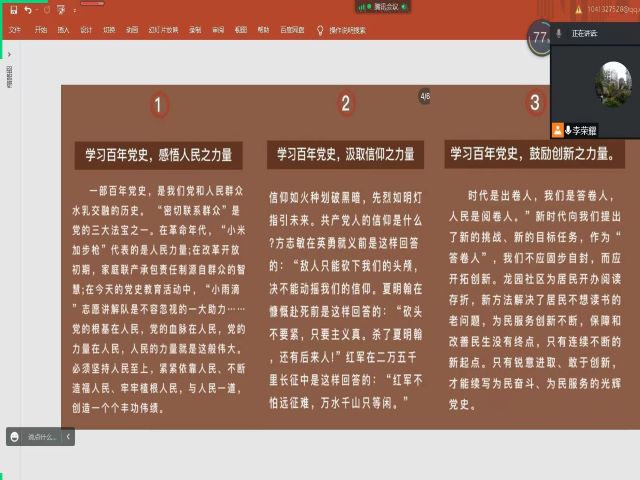Click heading 学习百年党史,汲取信仰之力量
The image size is (640, 480).
[345, 154]
